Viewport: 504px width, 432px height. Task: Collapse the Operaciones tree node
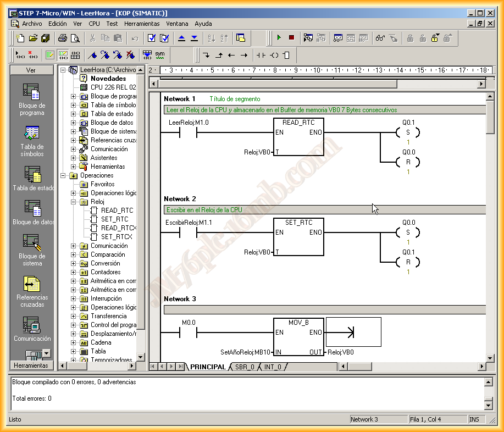tap(64, 175)
